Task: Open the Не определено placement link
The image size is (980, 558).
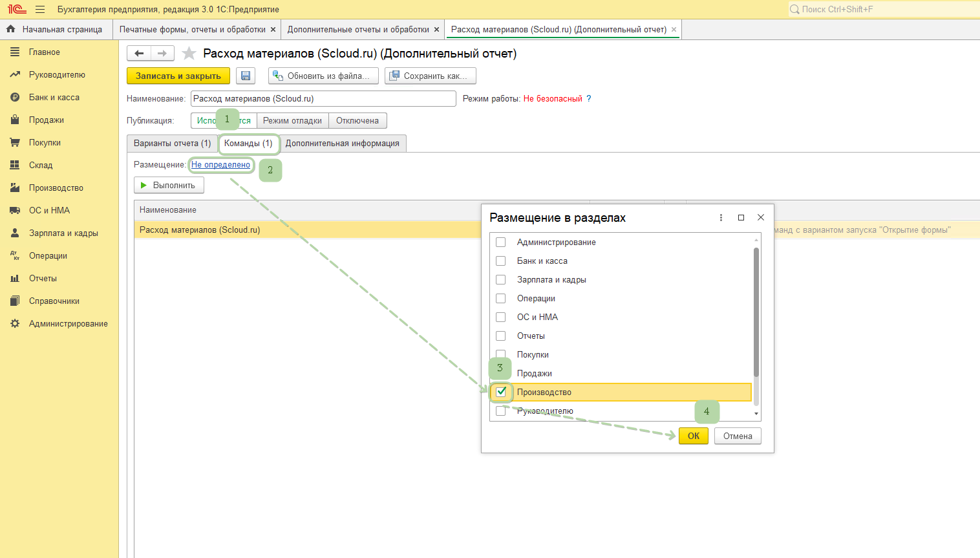Action: pyautogui.click(x=220, y=164)
